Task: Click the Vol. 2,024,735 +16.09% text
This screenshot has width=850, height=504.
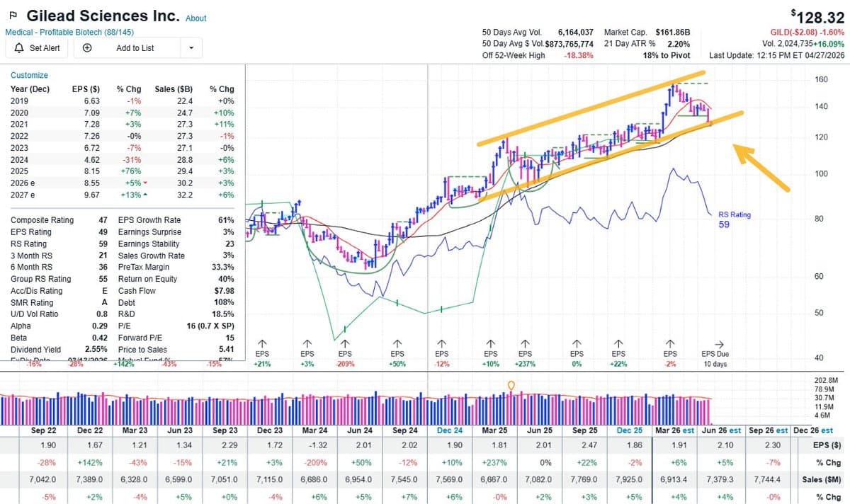Action: [803, 44]
